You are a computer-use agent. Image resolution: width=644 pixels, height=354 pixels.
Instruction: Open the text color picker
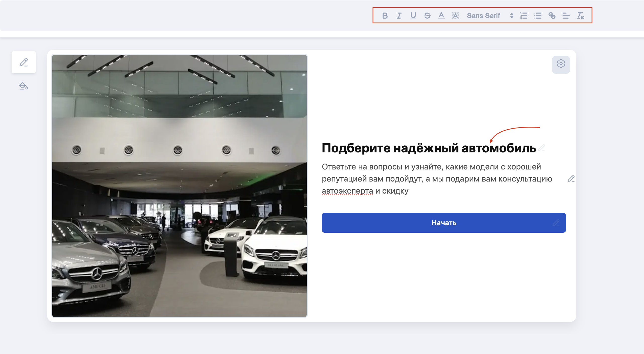pos(441,16)
